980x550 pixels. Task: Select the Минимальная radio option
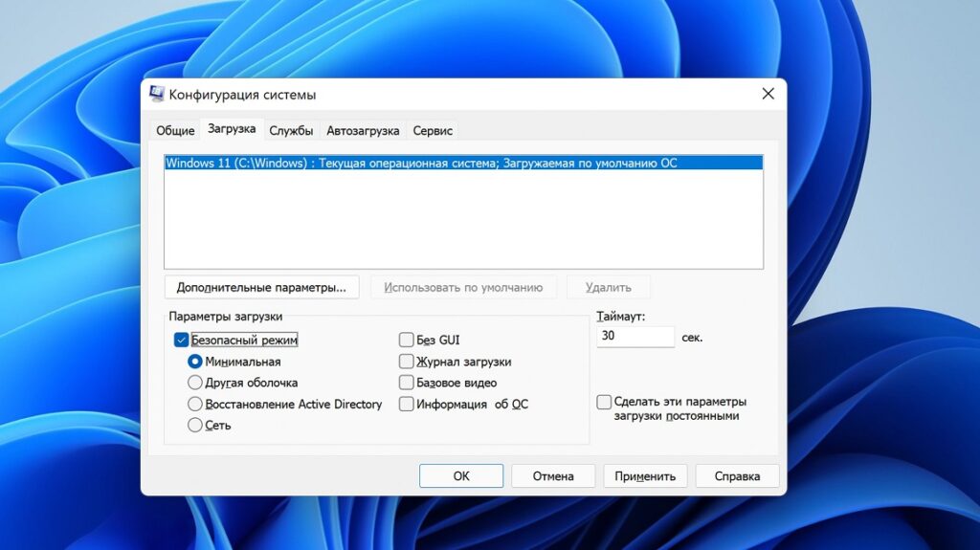tap(195, 362)
